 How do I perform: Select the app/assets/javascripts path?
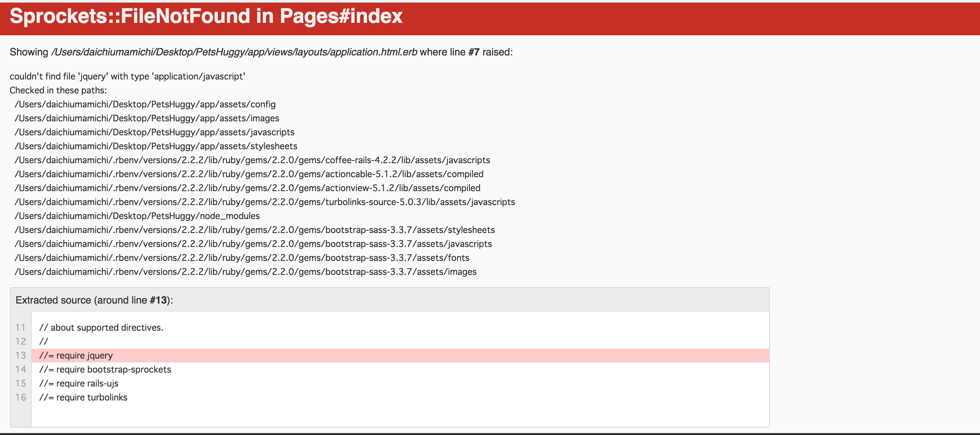pyautogui.click(x=154, y=132)
